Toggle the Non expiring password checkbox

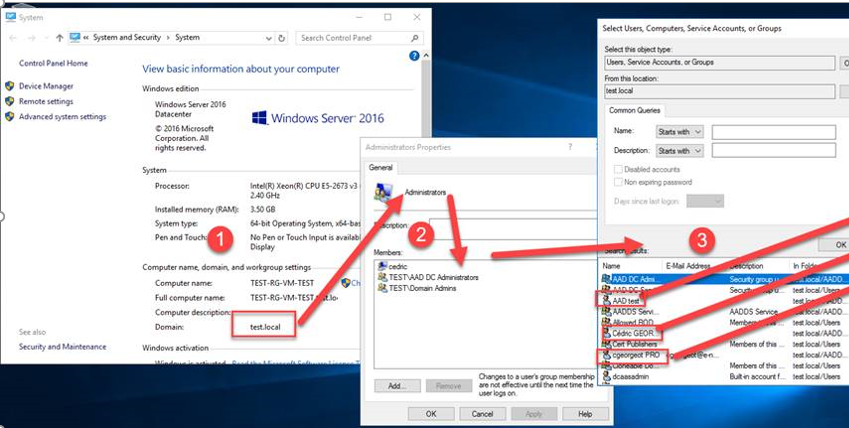618,182
